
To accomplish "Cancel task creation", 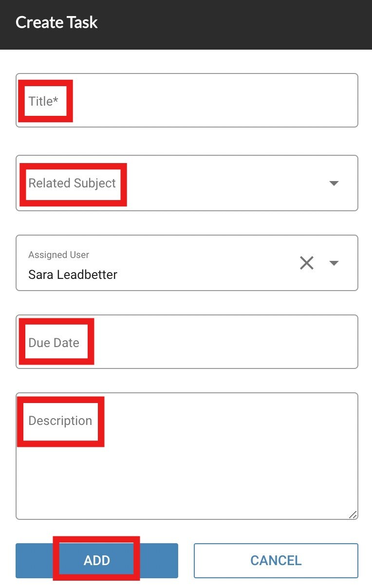I will [276, 560].
